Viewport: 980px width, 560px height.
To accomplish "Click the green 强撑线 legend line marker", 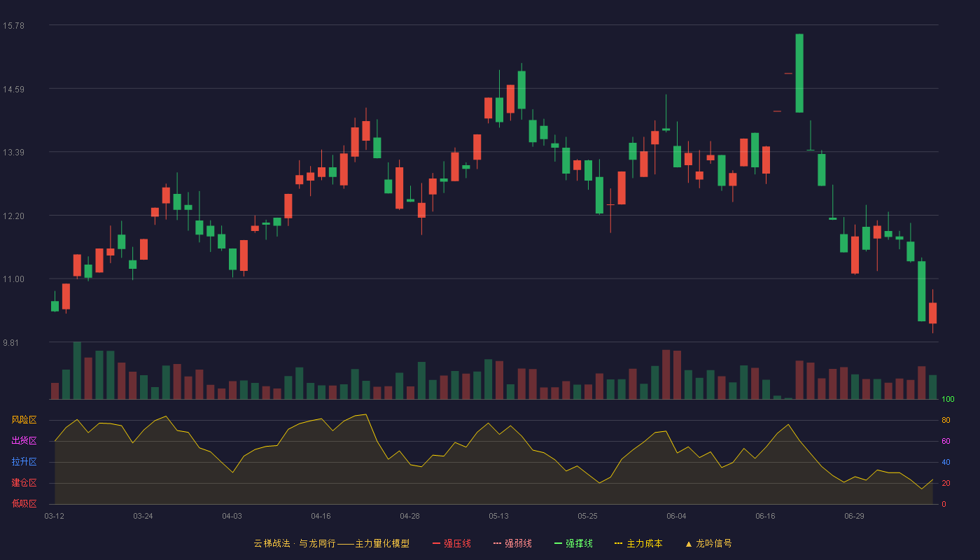I will pos(559,543).
